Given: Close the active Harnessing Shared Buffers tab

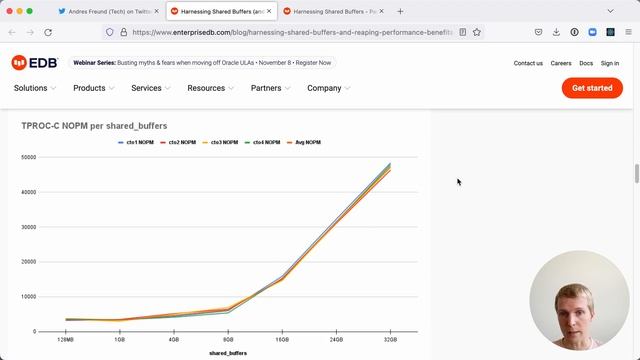Looking at the screenshot, I should pos(269,11).
